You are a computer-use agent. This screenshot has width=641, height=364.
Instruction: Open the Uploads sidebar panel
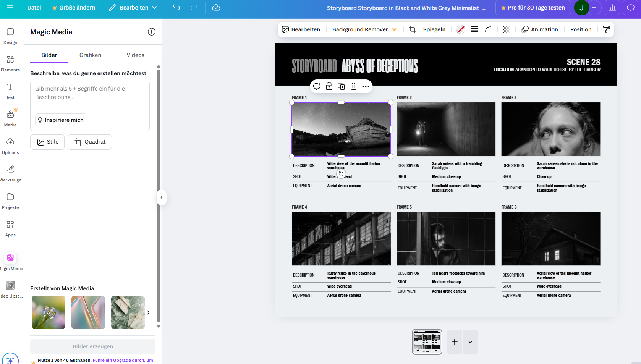(x=10, y=146)
